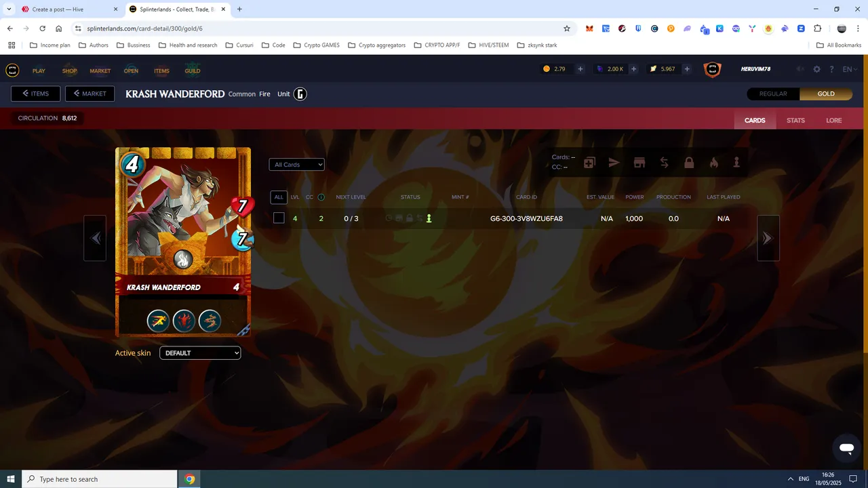Image resolution: width=868 pixels, height=488 pixels.
Task: Click the plus button beside 2.00 K
Action: 633,69
